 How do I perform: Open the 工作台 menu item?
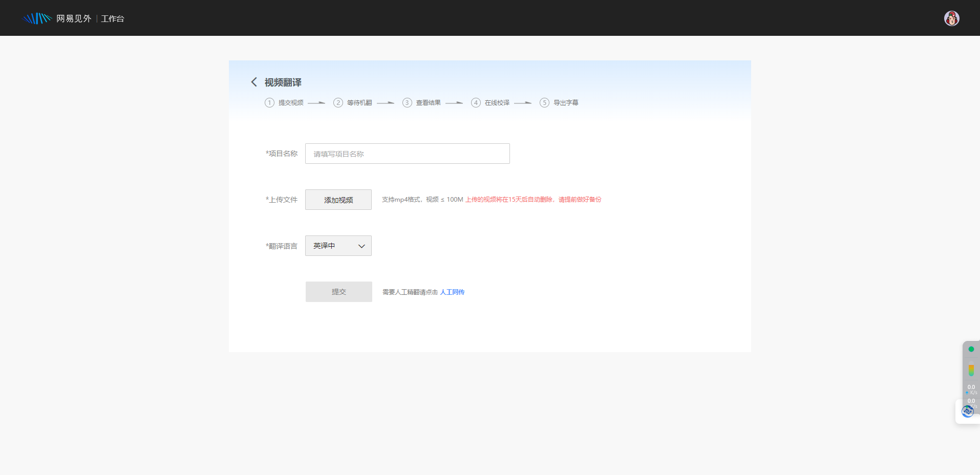[113, 18]
